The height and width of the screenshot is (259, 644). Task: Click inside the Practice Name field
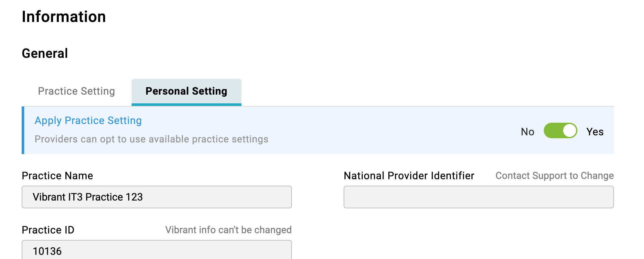coord(156,197)
